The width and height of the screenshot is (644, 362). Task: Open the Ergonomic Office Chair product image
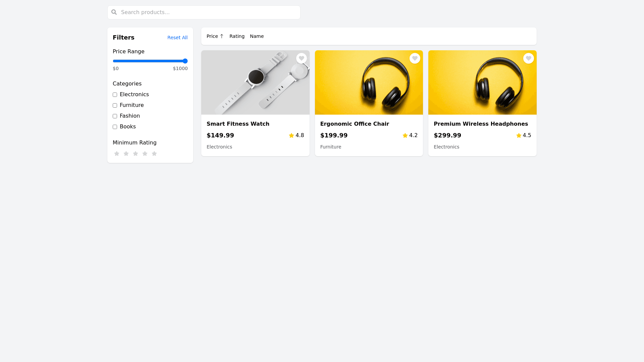(369, 82)
